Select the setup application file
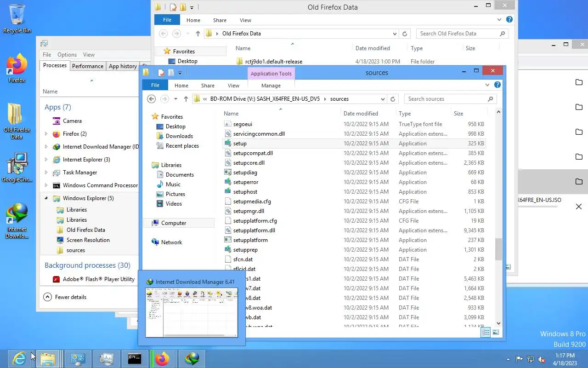588x368 pixels. [x=354, y=144]
